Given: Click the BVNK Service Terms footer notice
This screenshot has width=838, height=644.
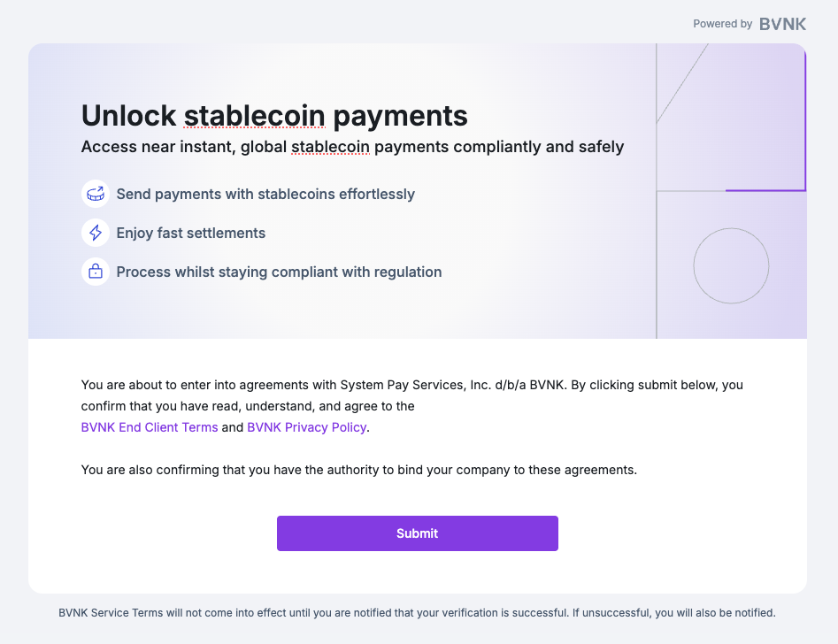Looking at the screenshot, I should click(x=417, y=612).
